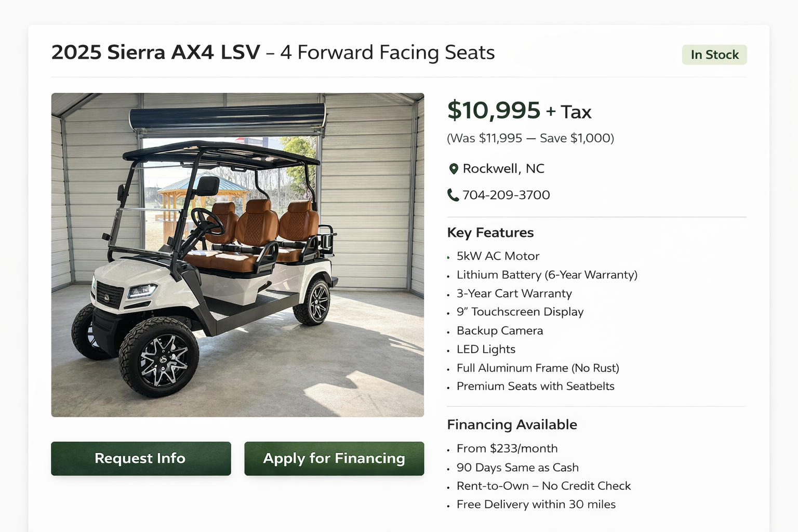Select the Rockwell, NC location text
The image size is (798, 532).
click(503, 169)
